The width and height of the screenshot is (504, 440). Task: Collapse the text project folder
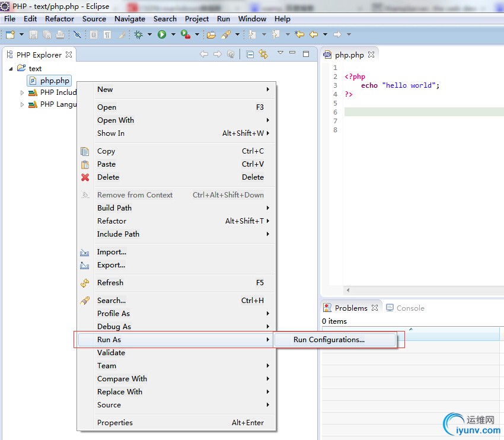11,68
